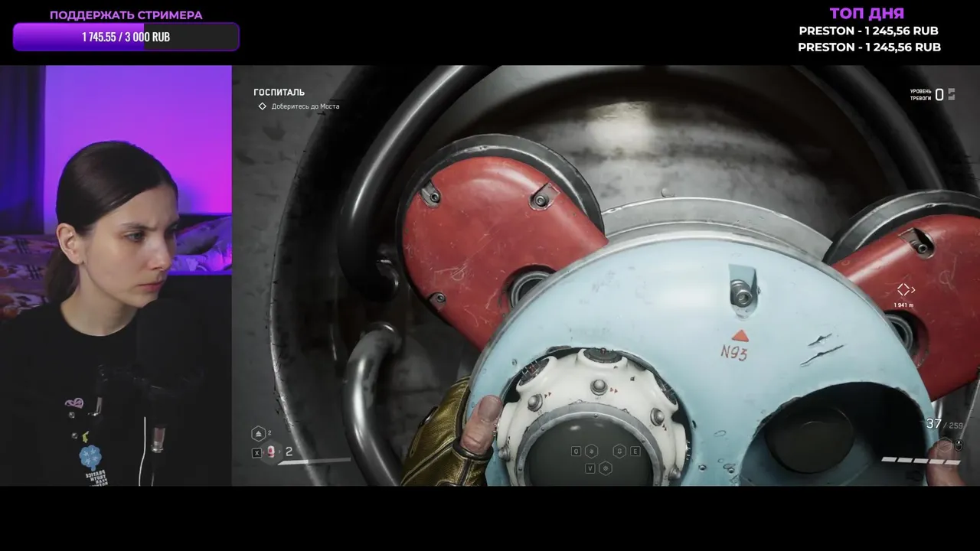980x551 pixels.
Task: Click the 'Доберитесь до Моста' objective text
Action: pyautogui.click(x=305, y=106)
